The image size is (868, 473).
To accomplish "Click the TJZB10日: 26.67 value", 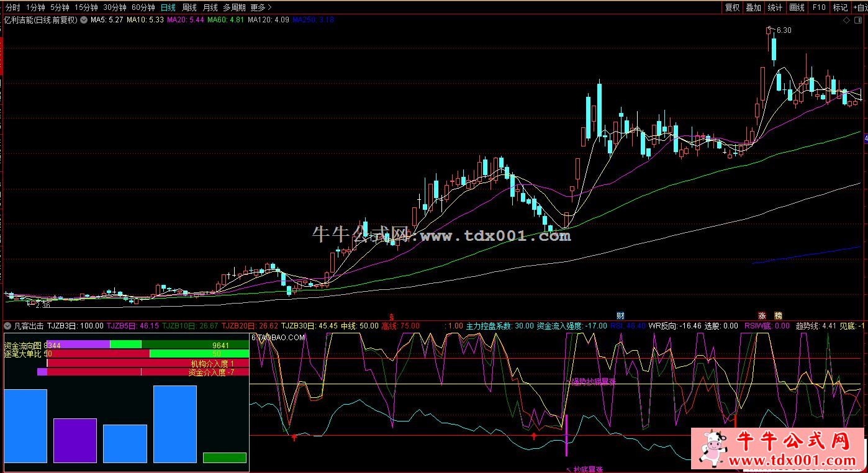I will click(190, 325).
